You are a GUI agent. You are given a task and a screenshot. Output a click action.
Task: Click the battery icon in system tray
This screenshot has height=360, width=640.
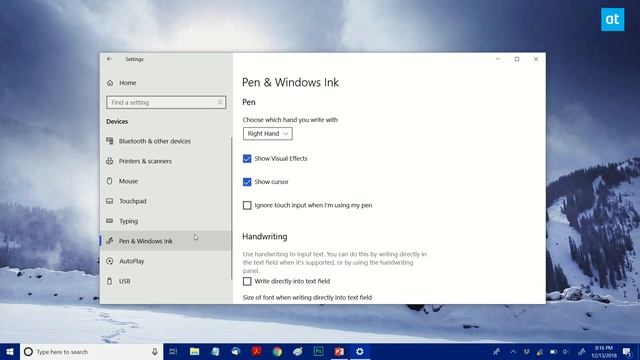[553, 352]
